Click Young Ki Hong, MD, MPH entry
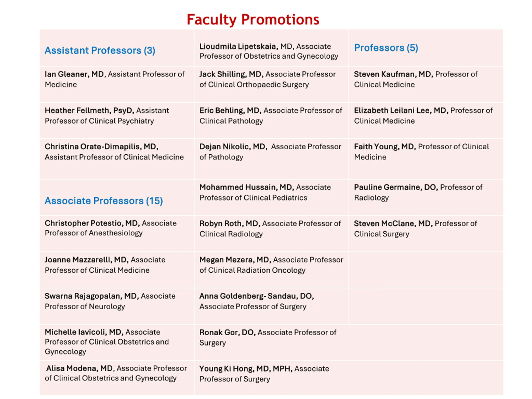The width and height of the screenshot is (532, 399). click(x=264, y=374)
